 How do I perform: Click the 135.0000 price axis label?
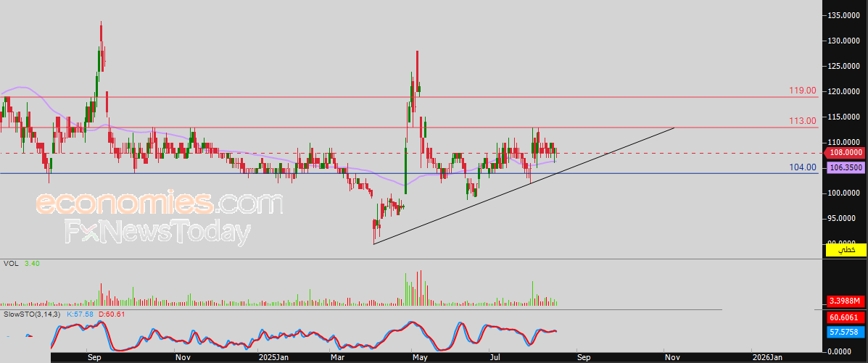point(846,15)
